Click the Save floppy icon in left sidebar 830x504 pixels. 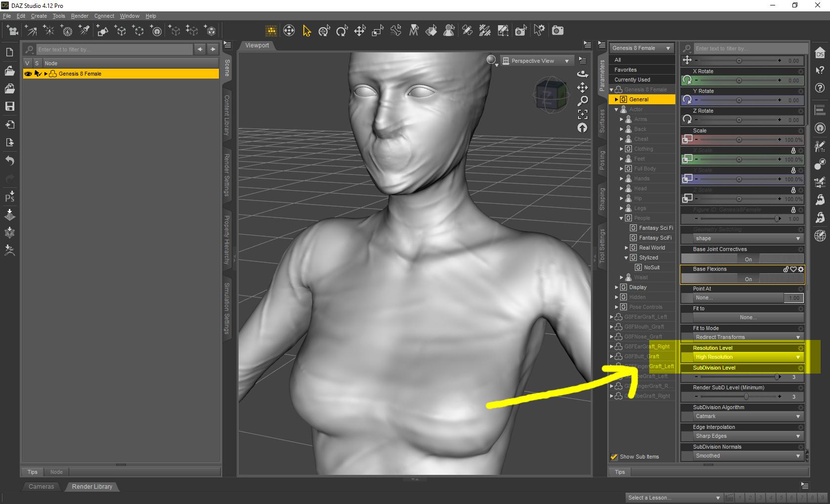point(9,106)
